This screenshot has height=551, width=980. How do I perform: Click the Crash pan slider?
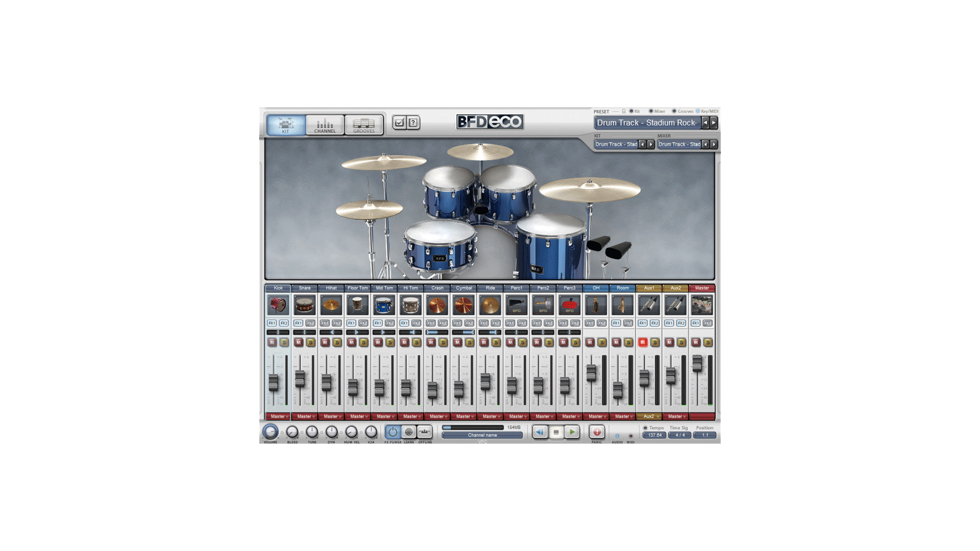437,332
